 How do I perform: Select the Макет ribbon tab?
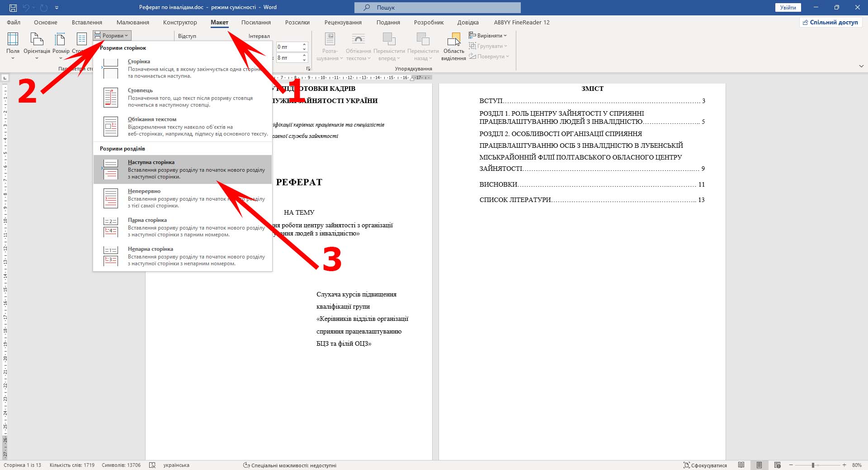219,22
